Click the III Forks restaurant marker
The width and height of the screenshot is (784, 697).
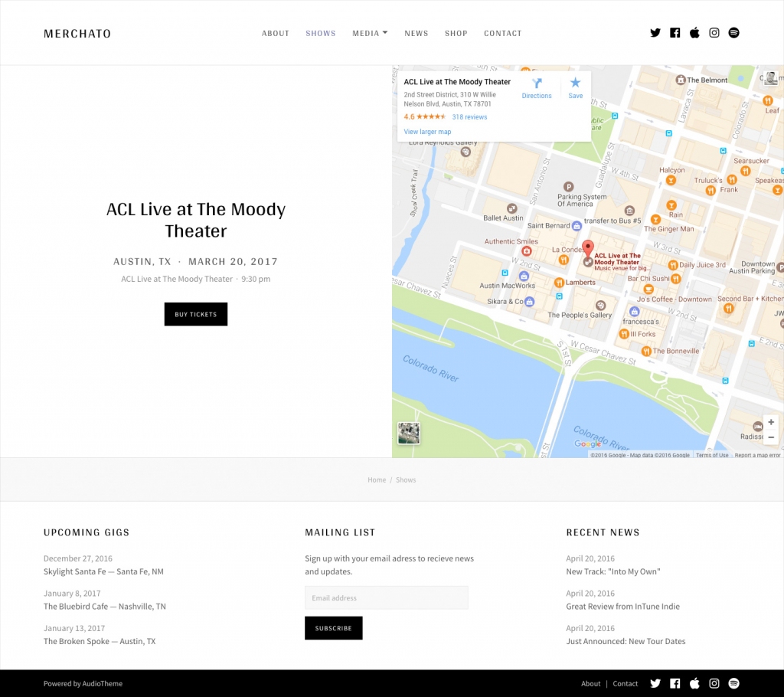(x=624, y=334)
